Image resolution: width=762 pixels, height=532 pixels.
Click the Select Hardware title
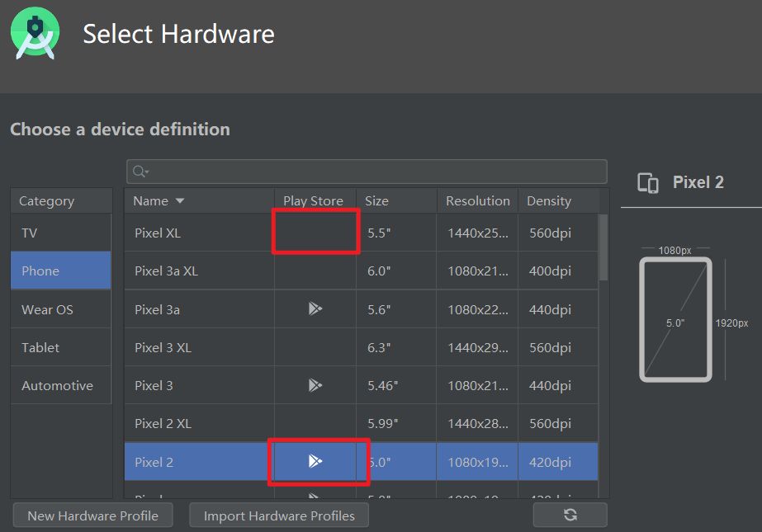point(178,34)
